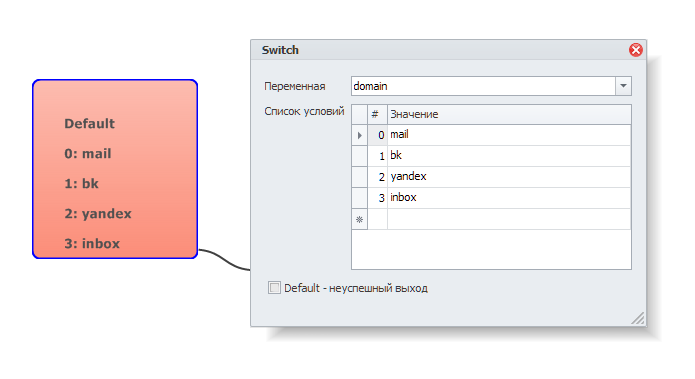The image size is (695, 379).
Task: Select the row indicator arrow for mail
Action: [359, 135]
